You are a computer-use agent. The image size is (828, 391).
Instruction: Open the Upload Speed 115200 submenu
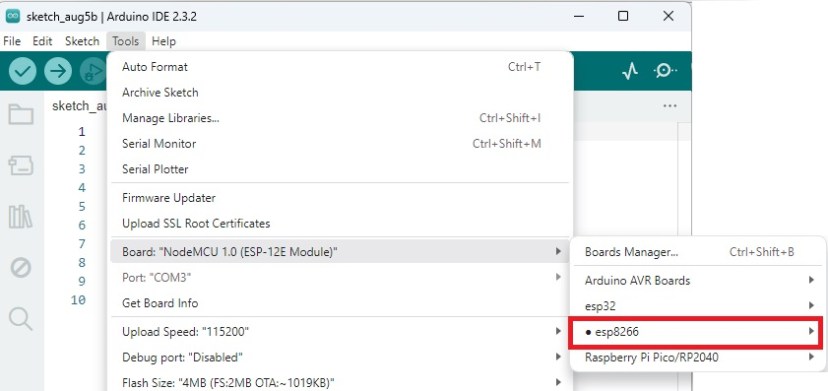[341, 332]
